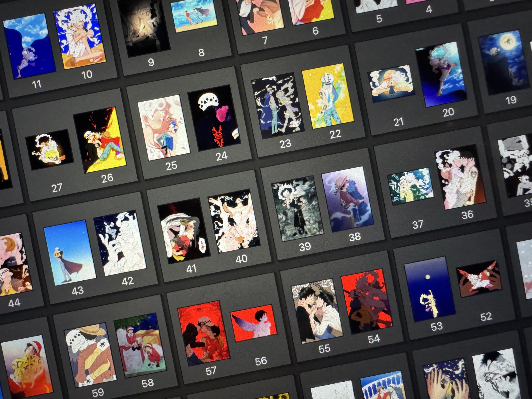The width and height of the screenshot is (532, 399).
Task: Open thumbnail 10 with white-haired figure on yellow
Action: pos(80,37)
